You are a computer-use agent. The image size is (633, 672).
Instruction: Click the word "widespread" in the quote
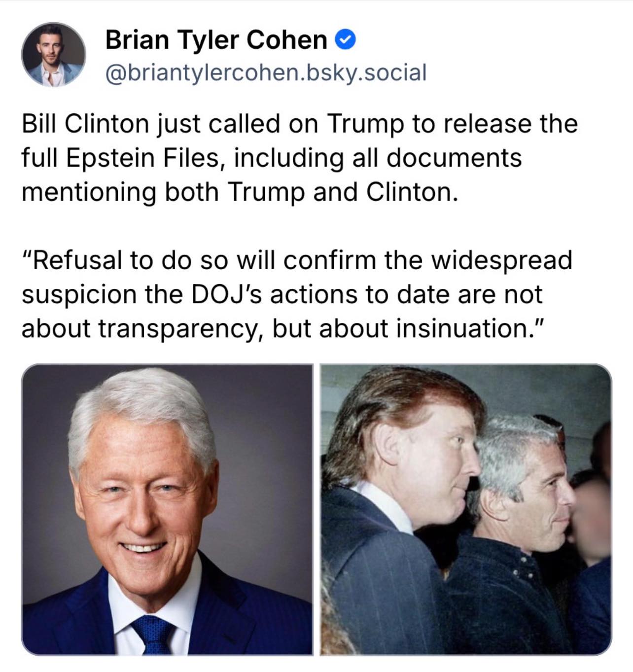point(502,260)
